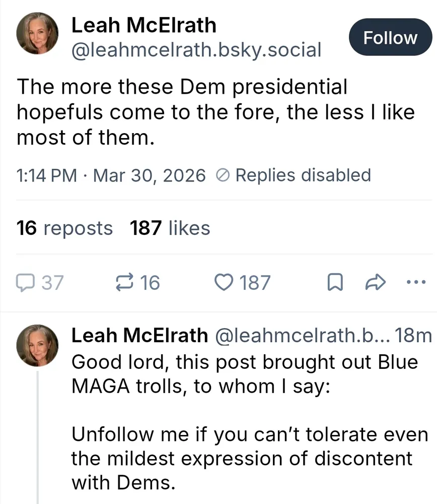This screenshot has width=437, height=504.
Task: Click the Replies disabled indicator icon
Action: click(x=222, y=175)
